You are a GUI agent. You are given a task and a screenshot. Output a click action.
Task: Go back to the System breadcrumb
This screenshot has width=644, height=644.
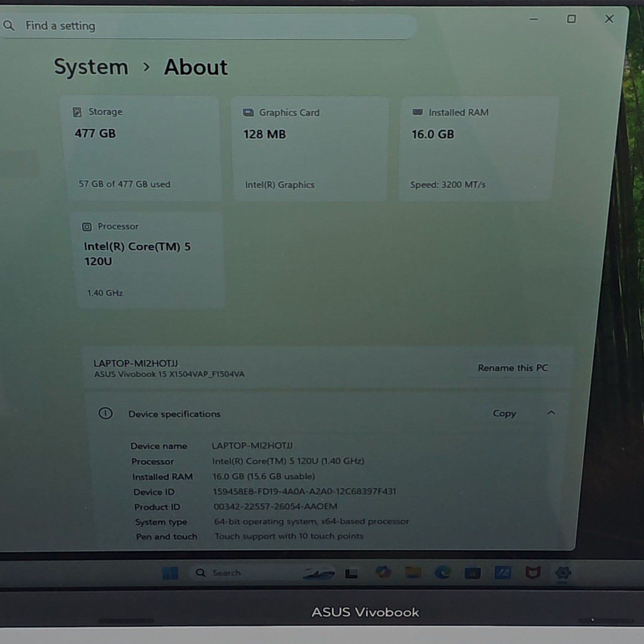point(91,67)
